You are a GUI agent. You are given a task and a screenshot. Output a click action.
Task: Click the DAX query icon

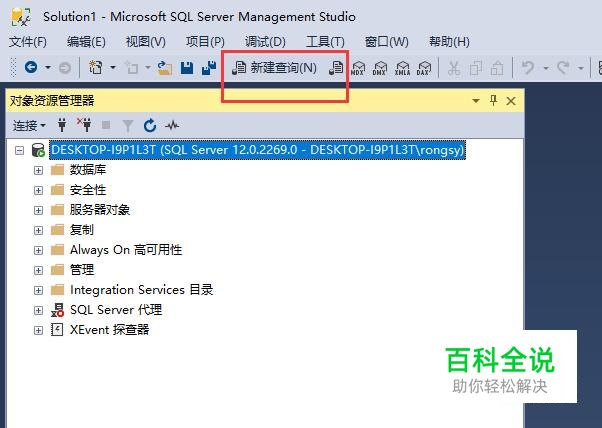pyautogui.click(x=423, y=68)
